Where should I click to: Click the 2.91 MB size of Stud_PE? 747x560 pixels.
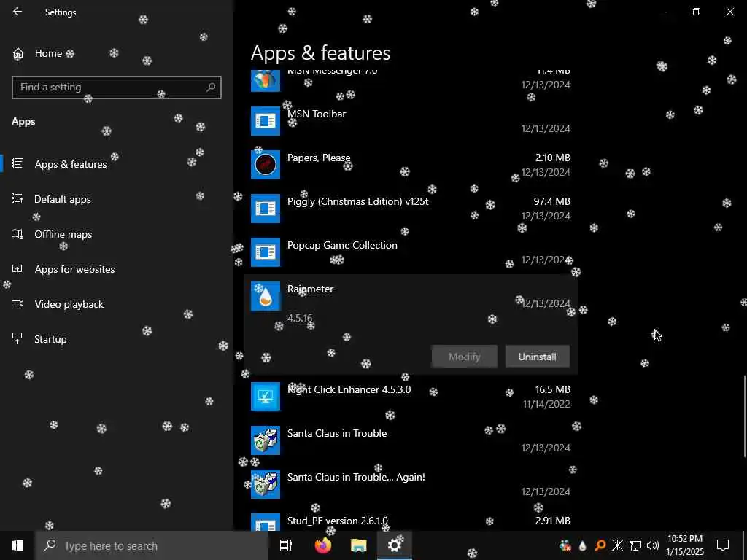pyautogui.click(x=553, y=521)
